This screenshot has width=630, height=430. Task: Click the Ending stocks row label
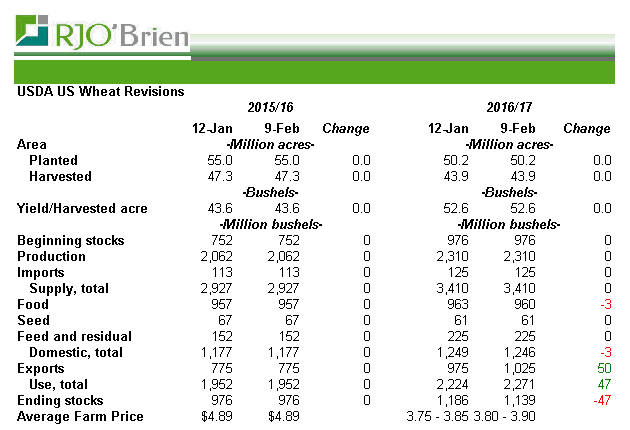click(x=59, y=401)
